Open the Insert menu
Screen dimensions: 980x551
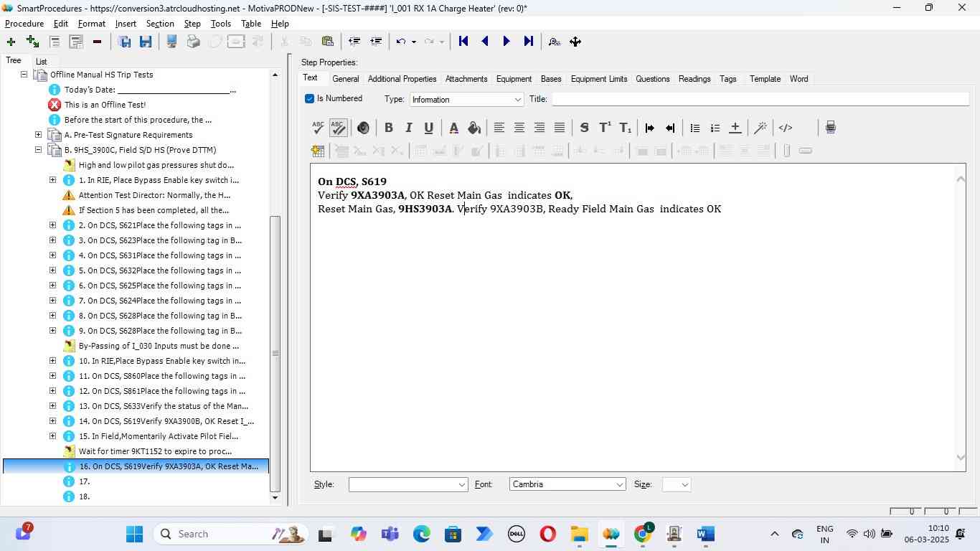126,24
